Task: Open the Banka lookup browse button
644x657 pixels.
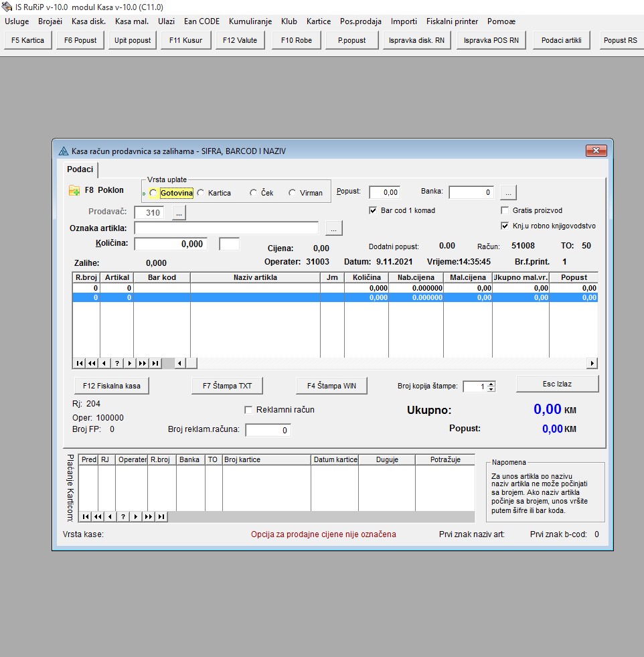Action: coord(508,193)
